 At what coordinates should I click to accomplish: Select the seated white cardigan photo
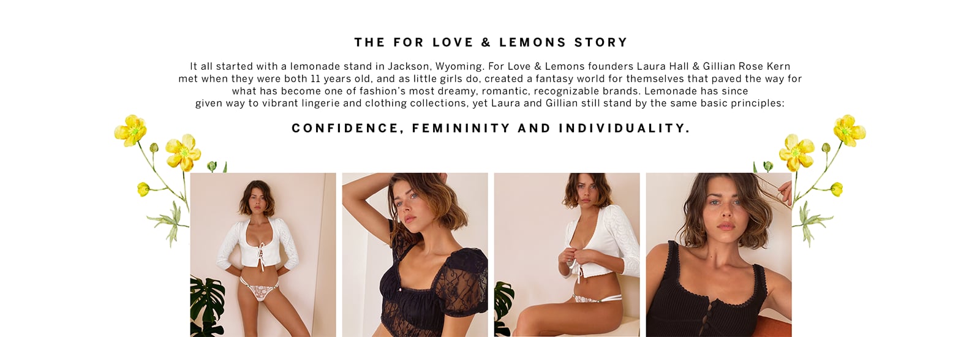[567, 254]
